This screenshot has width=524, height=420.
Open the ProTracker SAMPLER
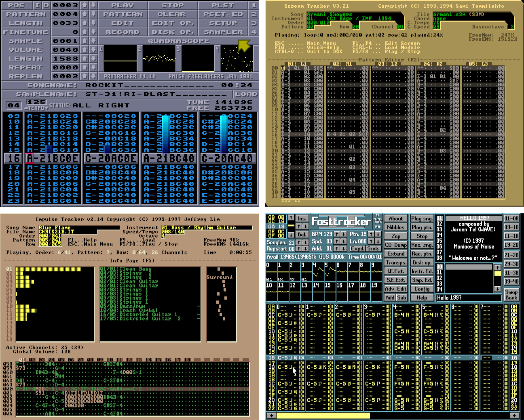tap(224, 32)
